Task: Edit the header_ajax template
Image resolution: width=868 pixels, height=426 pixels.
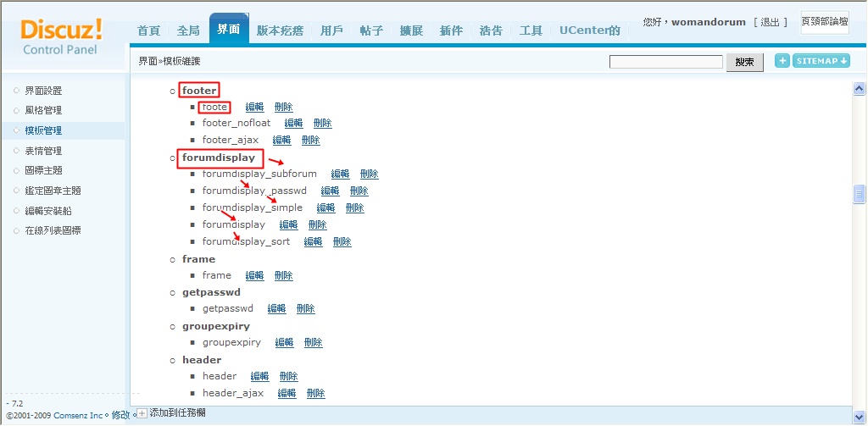Action: tap(287, 394)
